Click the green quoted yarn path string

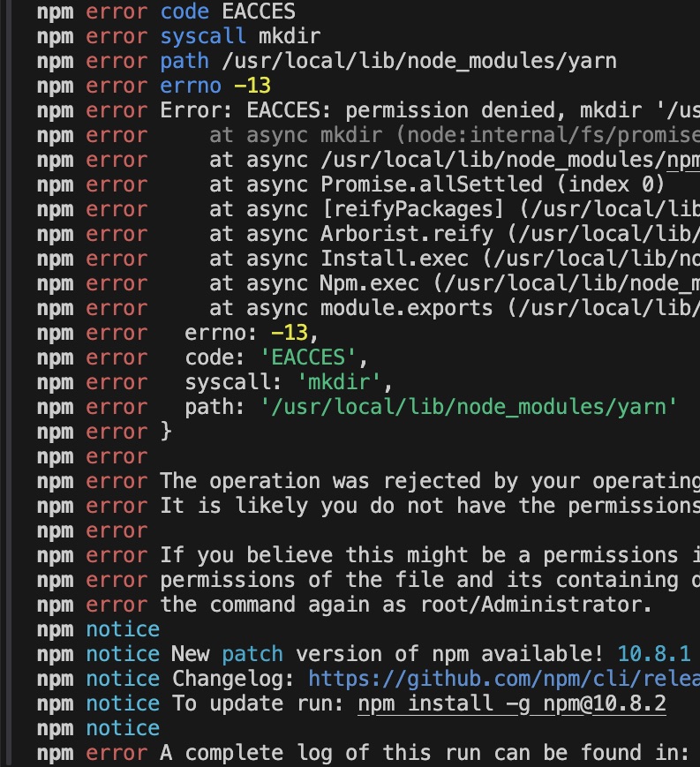coord(469,407)
